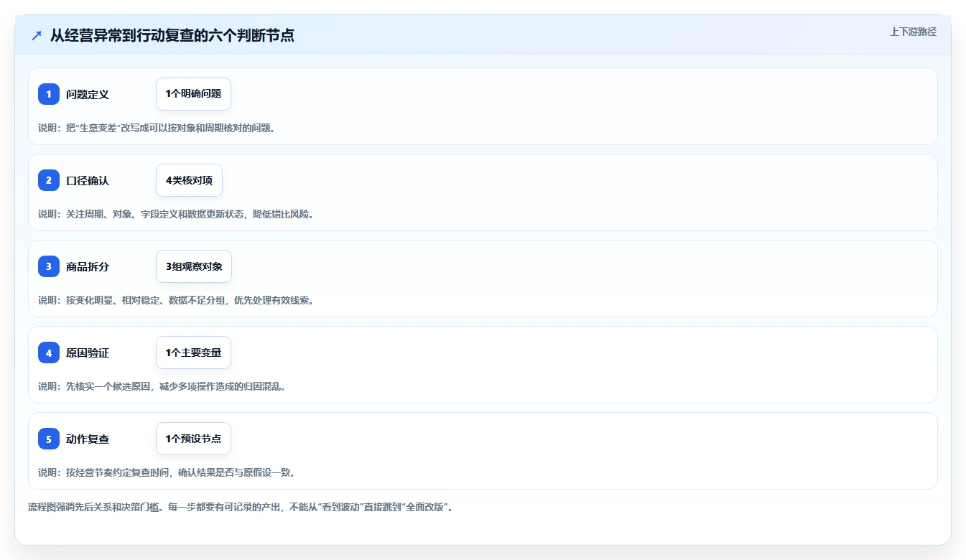Click the description starting '说明：把“生意变差”改写'
Viewport: 966px width, 560px height.
[x=157, y=128]
